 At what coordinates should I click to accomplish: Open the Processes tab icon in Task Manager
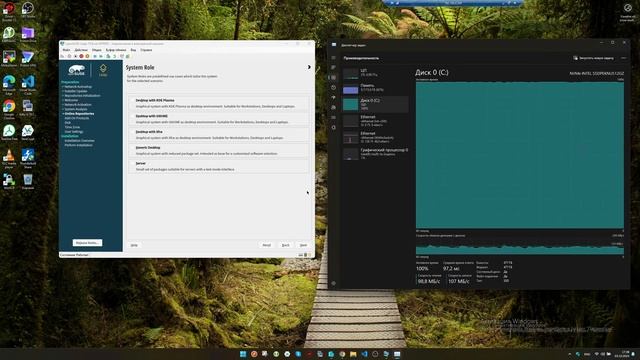click(x=333, y=67)
